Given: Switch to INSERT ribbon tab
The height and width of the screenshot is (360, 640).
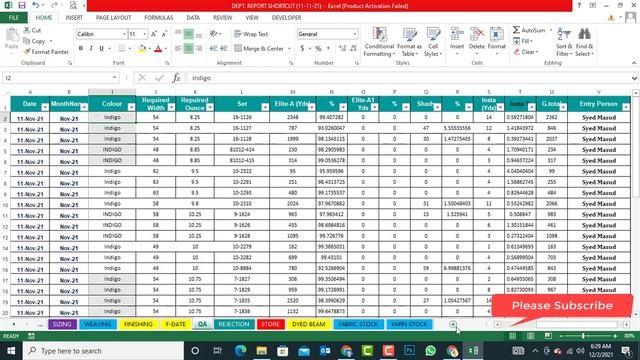Looking at the screenshot, I should point(74,18).
